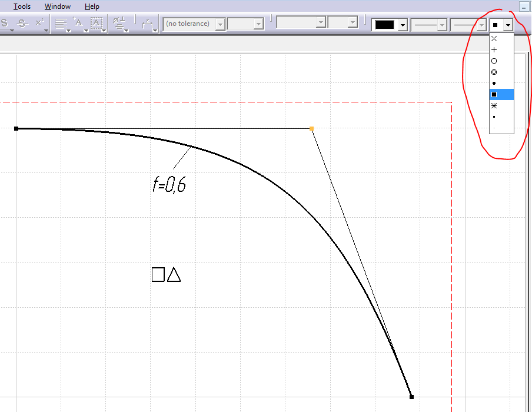Choose the highlighted filled square symbol
Image resolution: width=532 pixels, height=412 pixels.
coord(501,95)
